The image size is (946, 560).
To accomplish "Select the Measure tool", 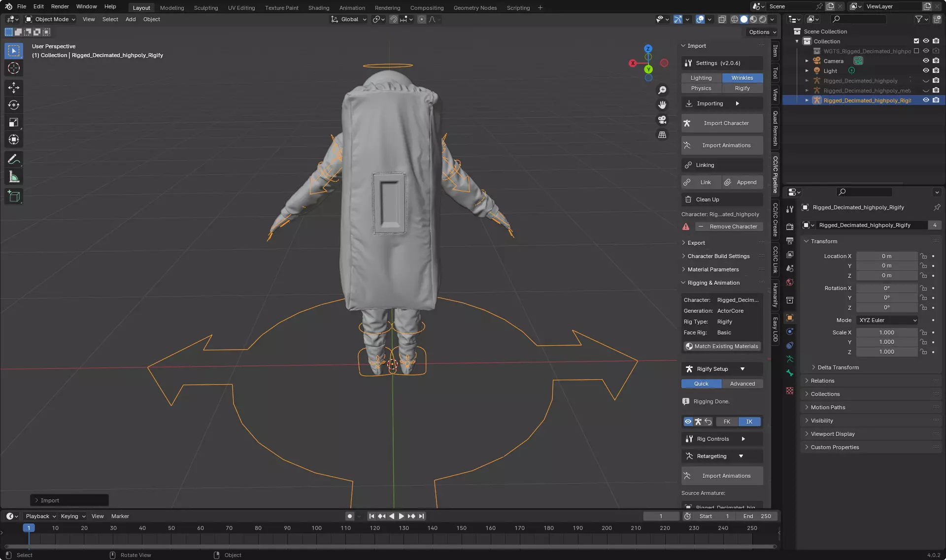I will [14, 177].
